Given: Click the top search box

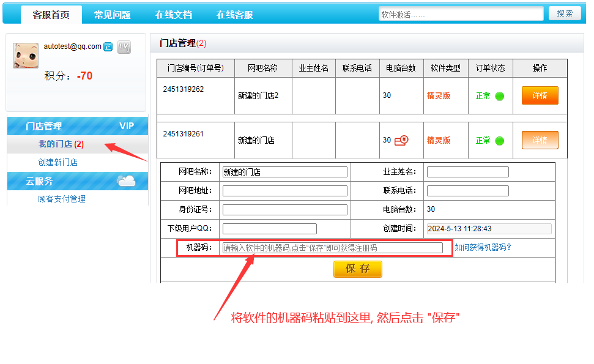Looking at the screenshot, I should [x=461, y=14].
